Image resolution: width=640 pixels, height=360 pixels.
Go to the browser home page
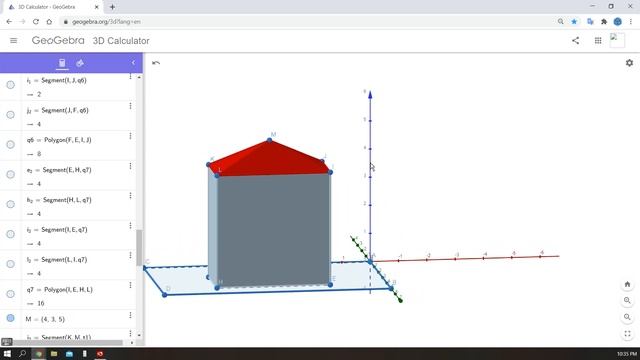point(49,22)
